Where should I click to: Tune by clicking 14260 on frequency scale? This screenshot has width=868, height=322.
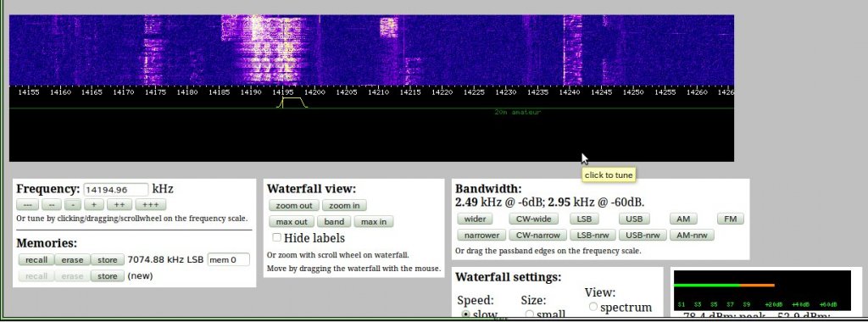[x=697, y=92]
